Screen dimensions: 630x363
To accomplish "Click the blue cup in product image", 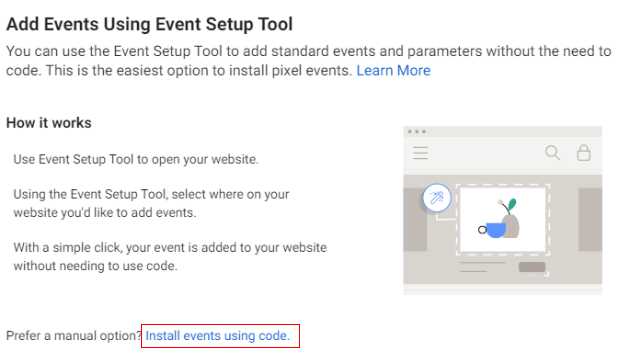I will [496, 230].
